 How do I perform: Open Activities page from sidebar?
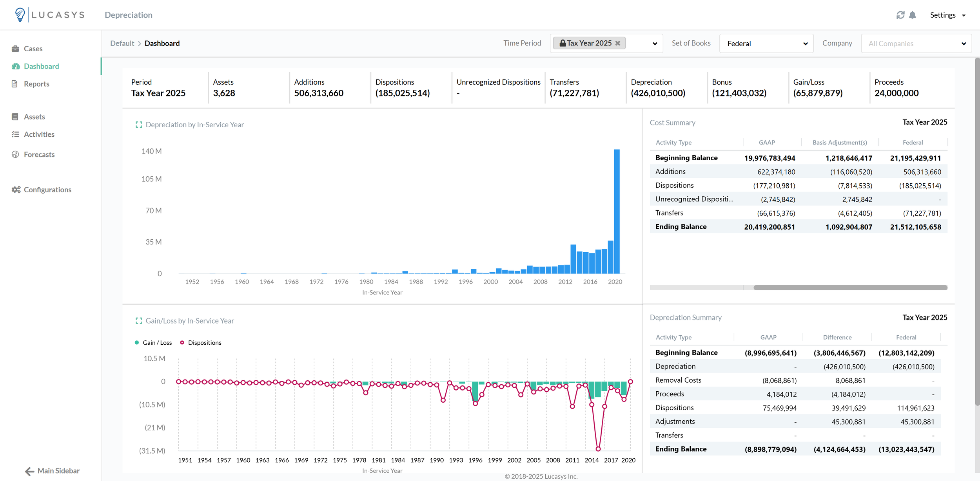pyautogui.click(x=39, y=134)
